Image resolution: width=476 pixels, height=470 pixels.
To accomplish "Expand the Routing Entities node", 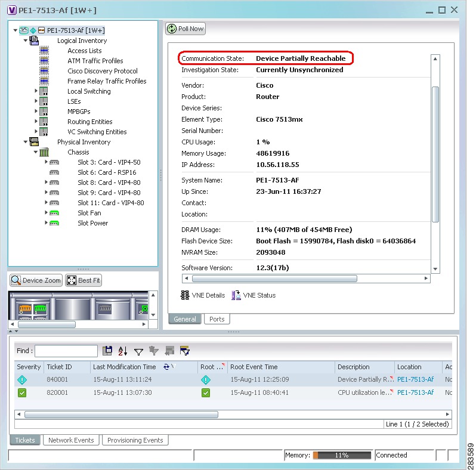I will pyautogui.click(x=36, y=121).
